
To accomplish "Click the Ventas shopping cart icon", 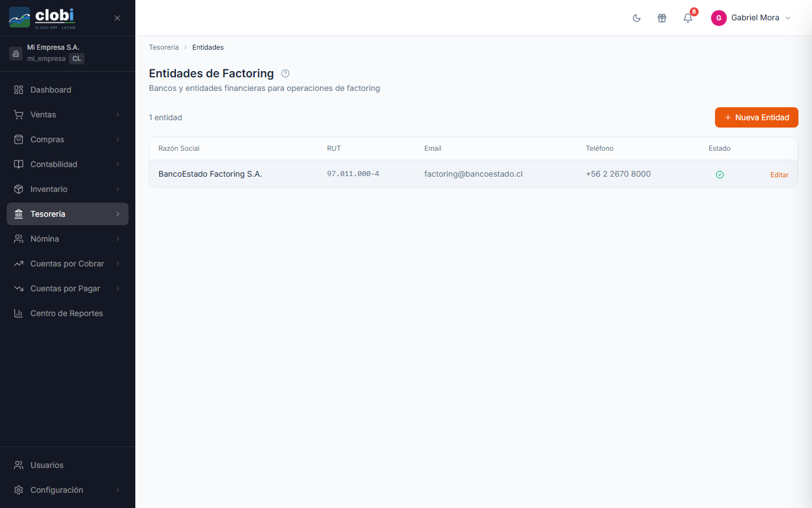I will (19, 115).
